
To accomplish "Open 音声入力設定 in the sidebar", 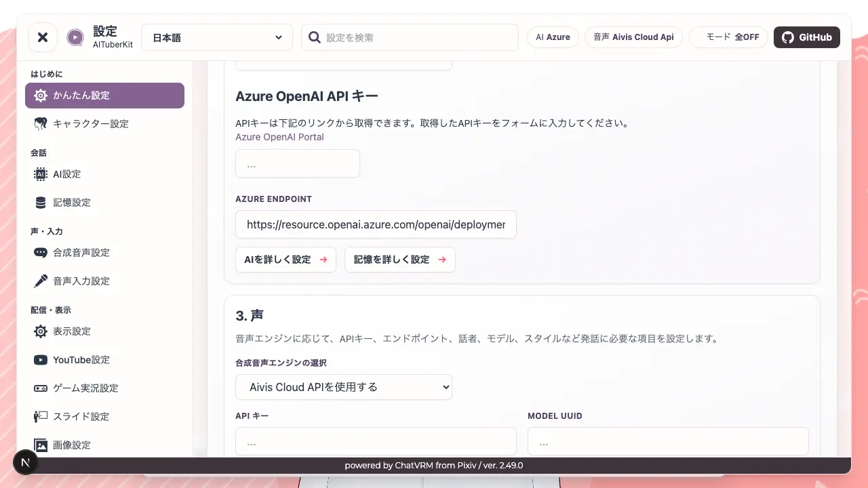I will (x=104, y=281).
